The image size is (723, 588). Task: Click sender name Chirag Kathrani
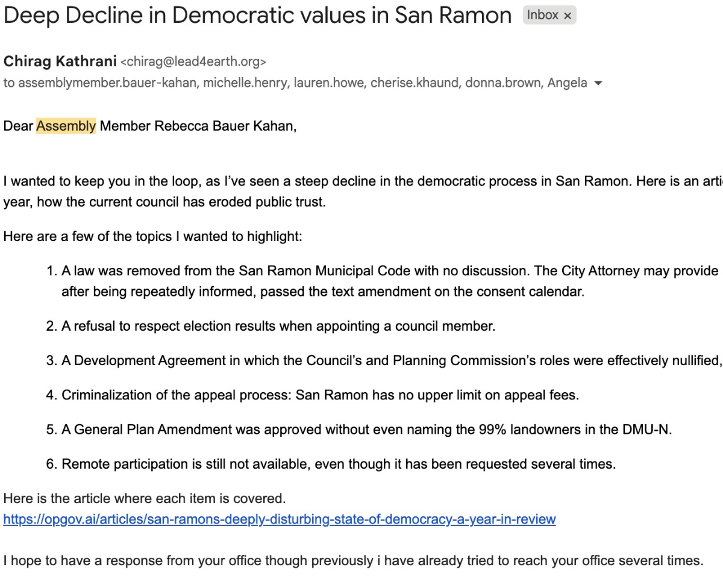[60, 61]
